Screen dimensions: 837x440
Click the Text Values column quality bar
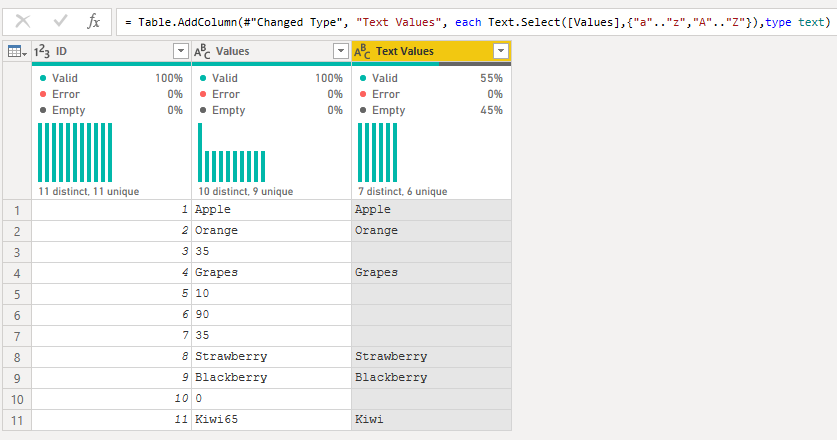pos(432,64)
